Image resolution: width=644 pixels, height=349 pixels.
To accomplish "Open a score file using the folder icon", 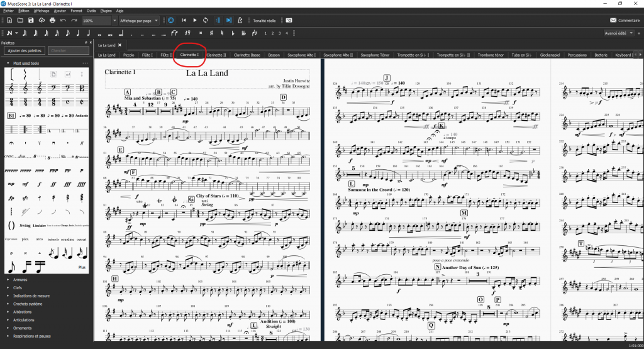I will click(20, 20).
